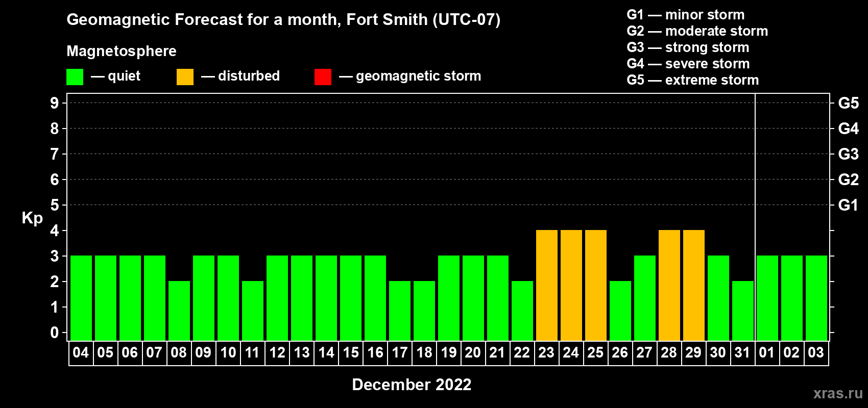Click the yellow disturbed legend swatch
868x408 pixels.
185,77
